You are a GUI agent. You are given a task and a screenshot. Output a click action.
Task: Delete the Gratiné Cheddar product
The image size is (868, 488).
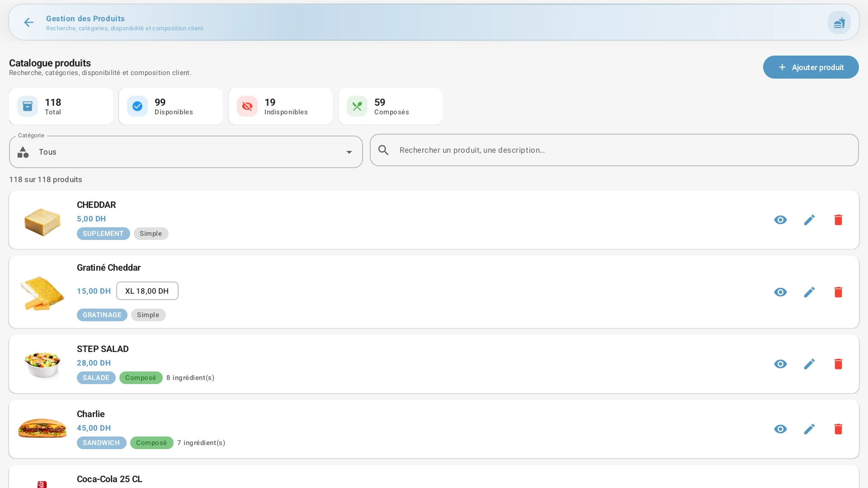tap(838, 292)
